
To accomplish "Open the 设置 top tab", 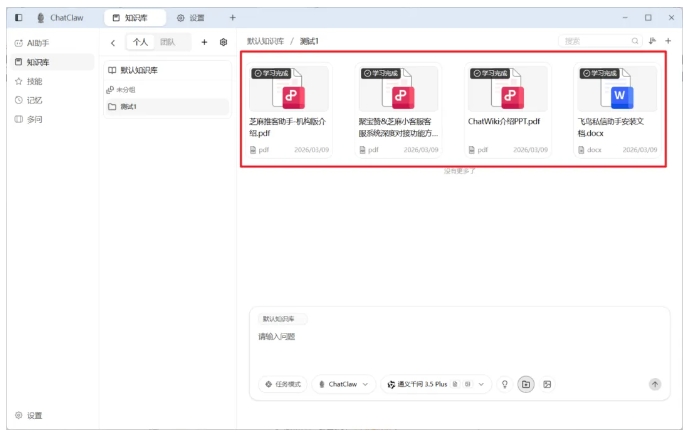I will click(191, 18).
